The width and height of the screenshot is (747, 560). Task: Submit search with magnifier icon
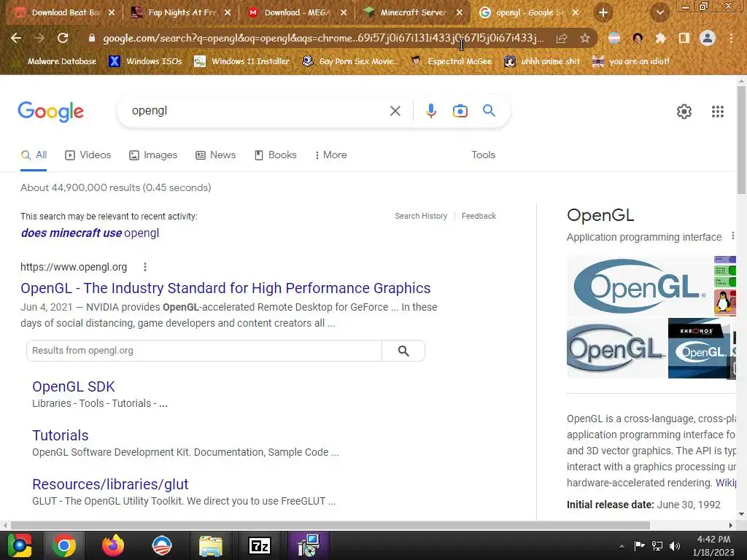pos(489,111)
